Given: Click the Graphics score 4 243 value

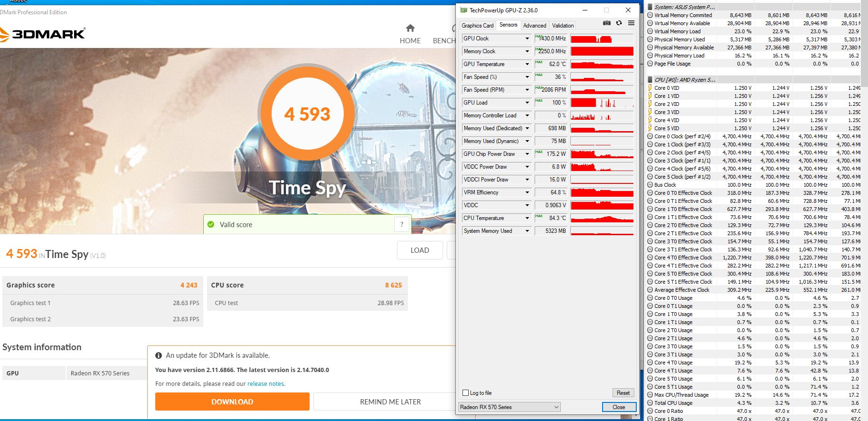Looking at the screenshot, I should (189, 285).
